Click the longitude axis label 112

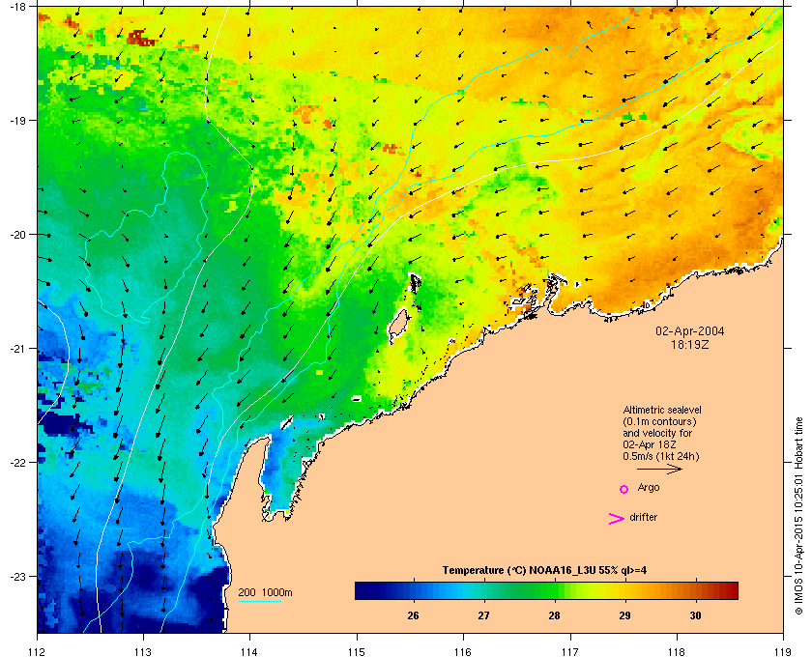(37, 652)
